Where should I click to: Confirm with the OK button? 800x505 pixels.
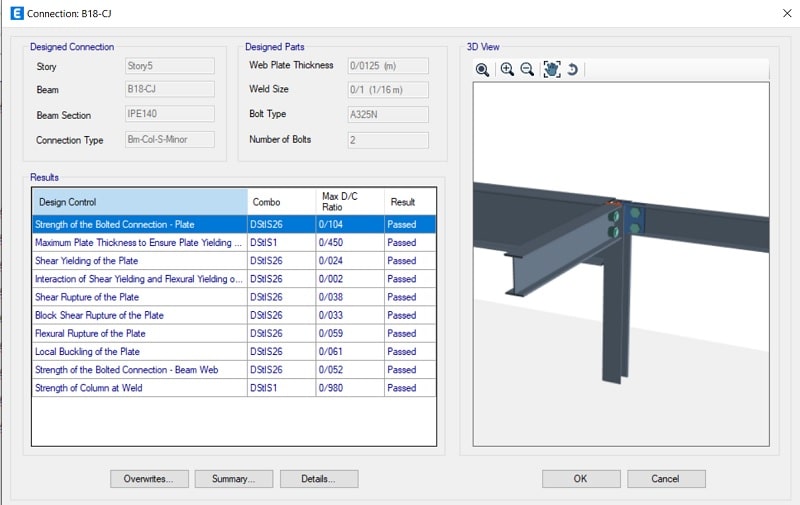click(x=581, y=478)
